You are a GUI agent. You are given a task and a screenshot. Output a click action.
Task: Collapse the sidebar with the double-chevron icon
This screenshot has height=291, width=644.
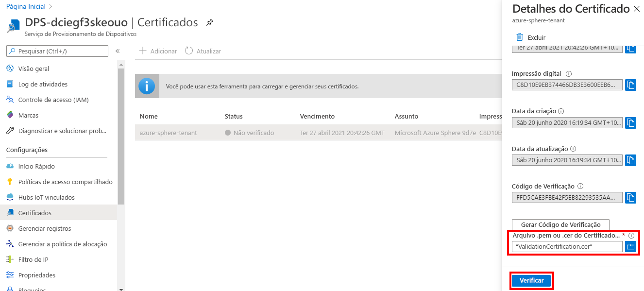118,51
